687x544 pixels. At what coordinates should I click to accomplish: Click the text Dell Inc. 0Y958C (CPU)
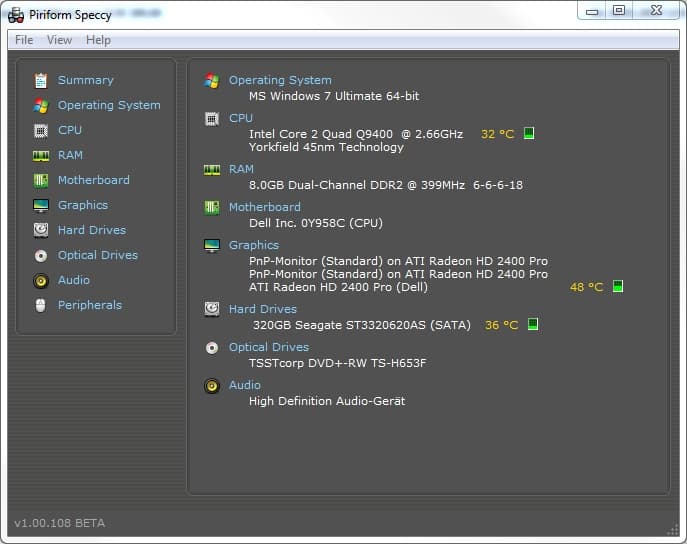[x=316, y=223]
